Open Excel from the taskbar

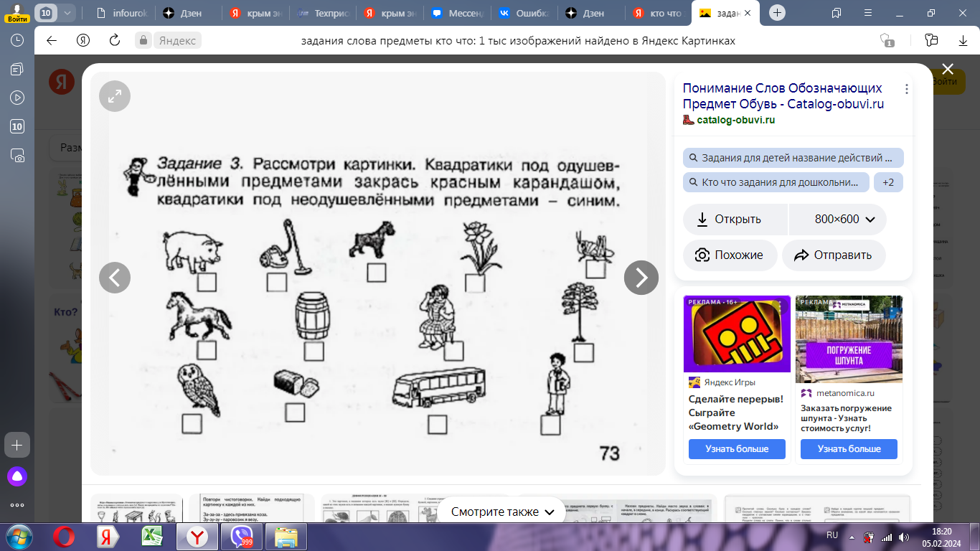coord(153,537)
